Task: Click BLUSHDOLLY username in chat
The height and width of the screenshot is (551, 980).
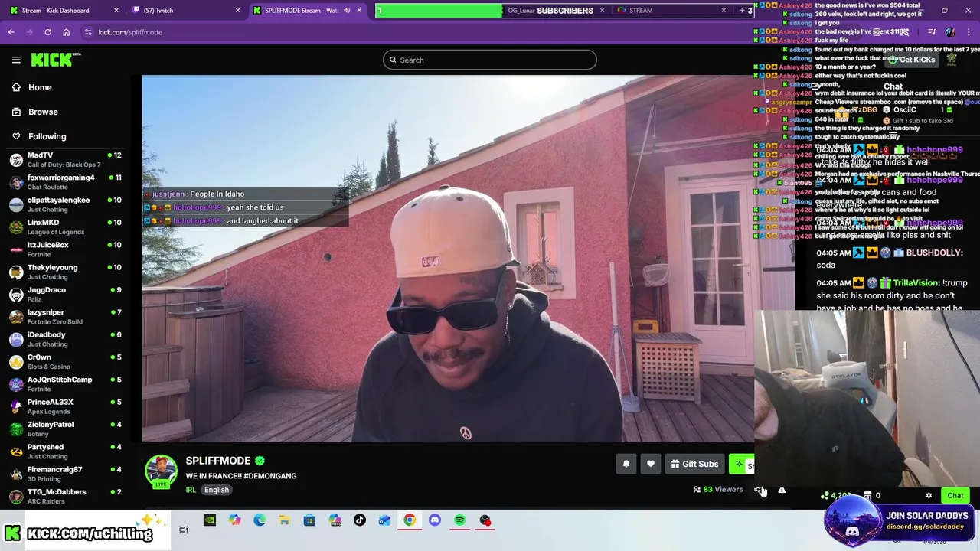Action: (935, 253)
